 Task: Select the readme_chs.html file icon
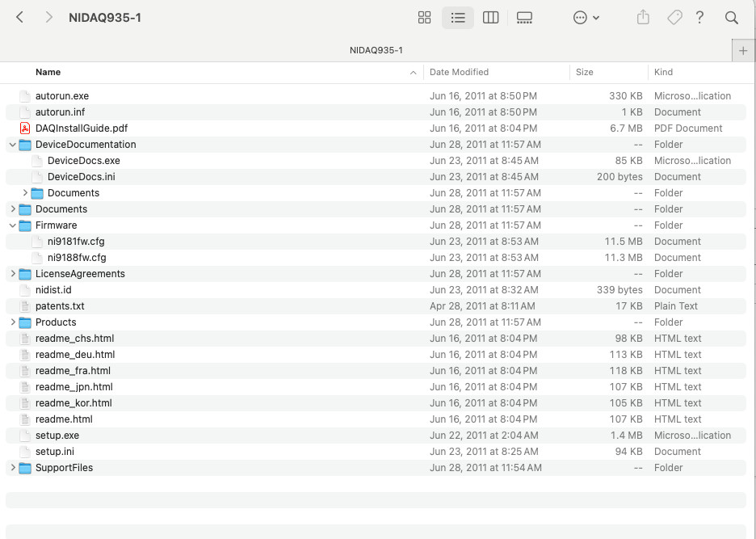(25, 339)
